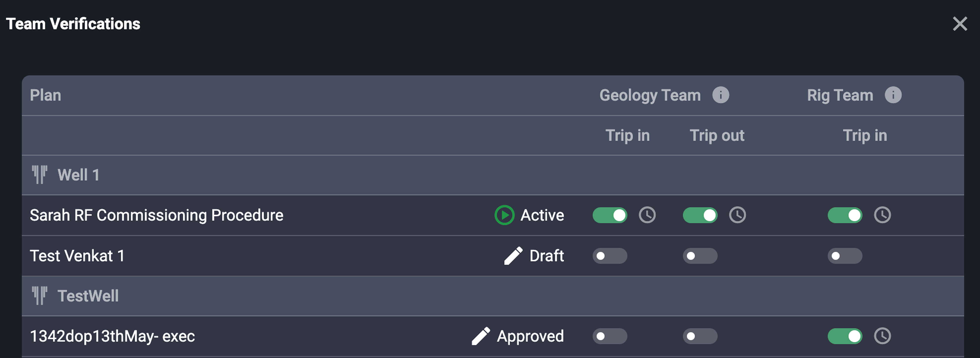The width and height of the screenshot is (980, 358).
Task: Select the Test Venkat 1 plan
Action: [77, 256]
